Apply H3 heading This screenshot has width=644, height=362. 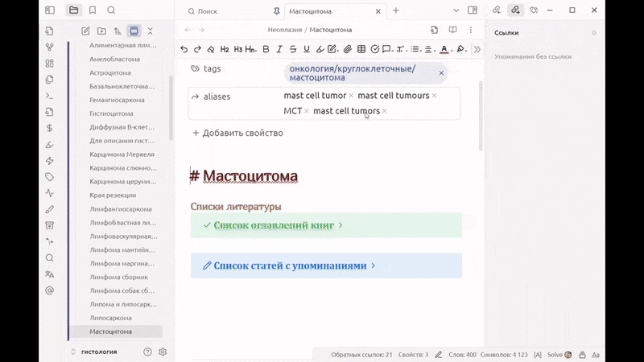tap(237, 49)
